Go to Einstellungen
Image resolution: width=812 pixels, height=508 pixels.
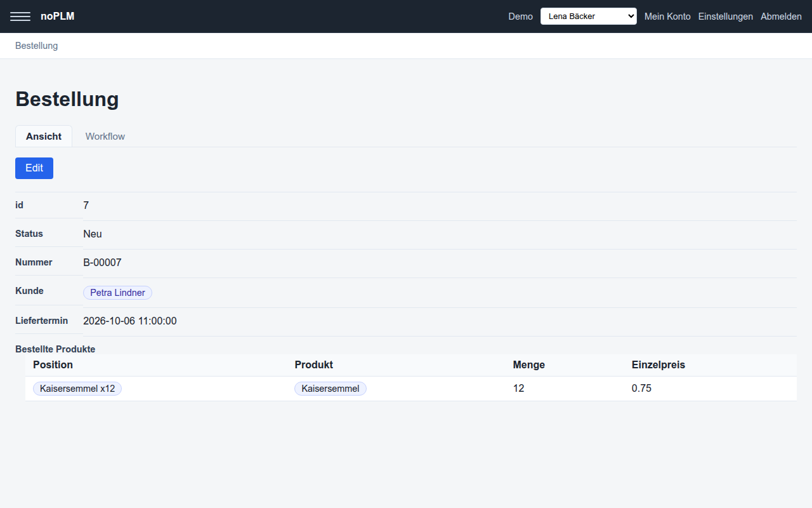725,17
